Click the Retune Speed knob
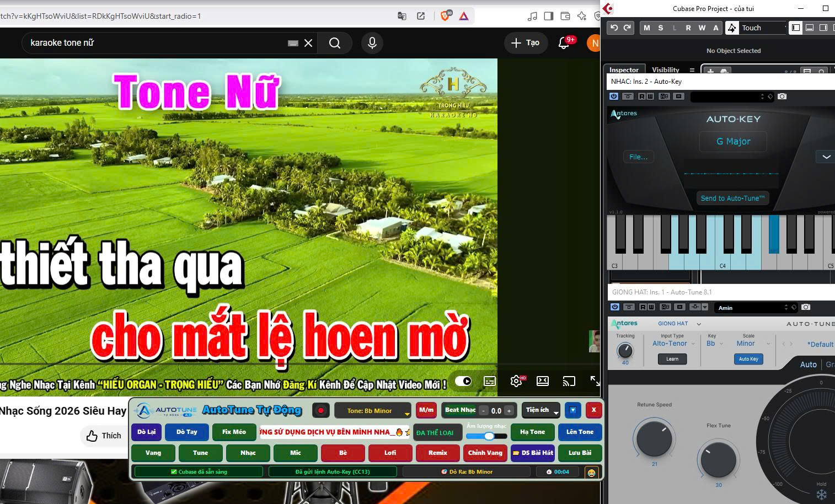Screen dimensions: 835x504 click(x=654, y=438)
